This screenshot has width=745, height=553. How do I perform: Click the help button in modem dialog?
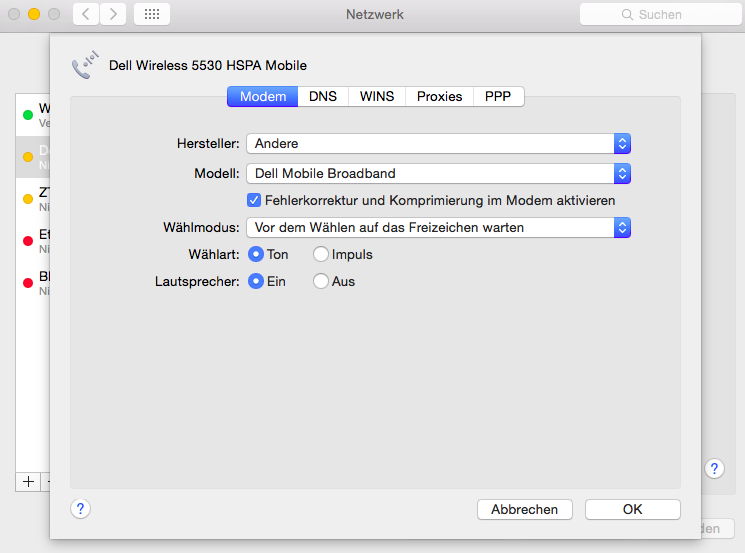point(81,508)
